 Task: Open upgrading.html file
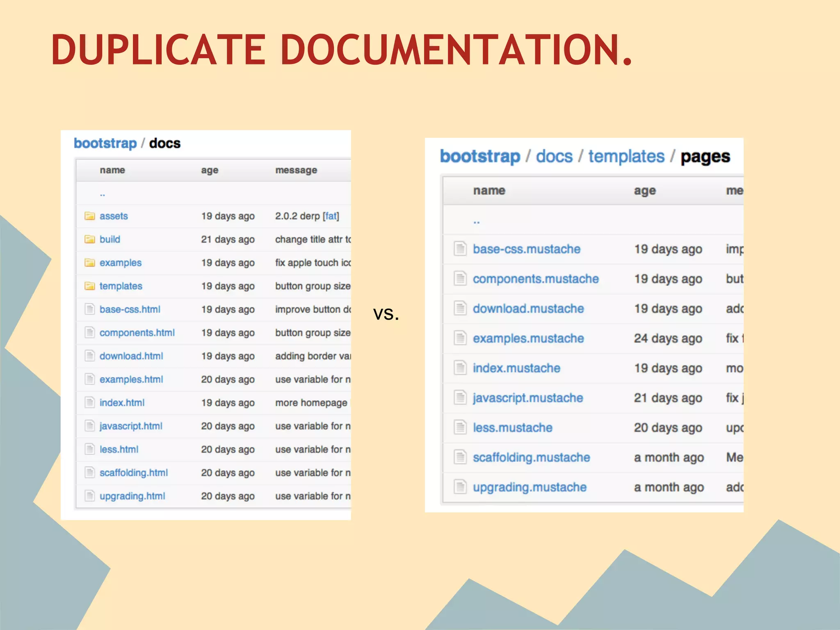(x=132, y=496)
